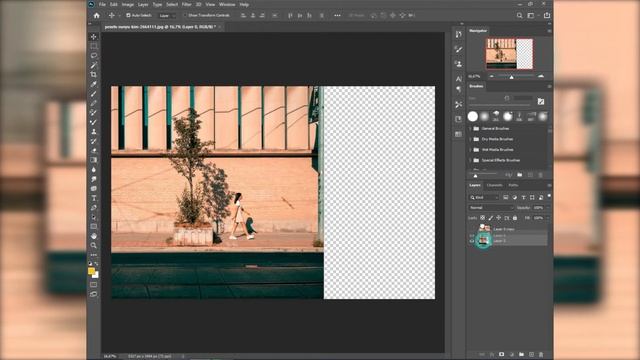The height and width of the screenshot is (360, 640).
Task: Select the Eyedropper tool
Action: (x=93, y=84)
